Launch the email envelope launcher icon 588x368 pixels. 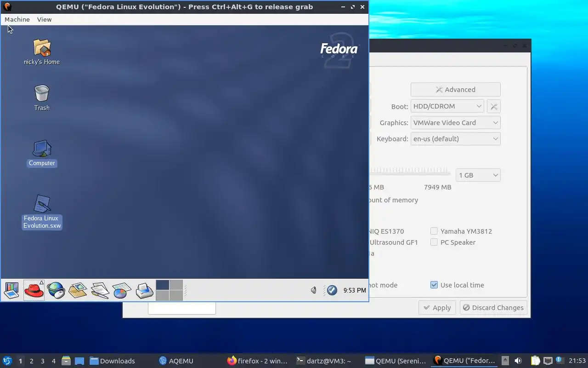78,290
